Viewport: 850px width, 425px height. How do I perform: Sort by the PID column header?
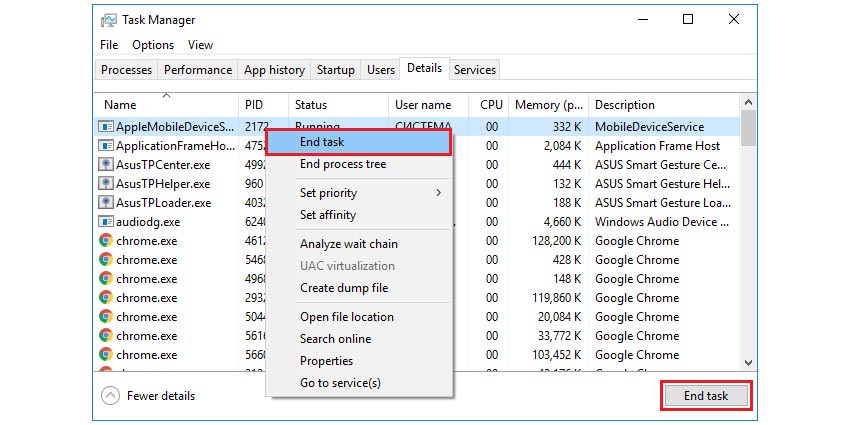pos(263,105)
